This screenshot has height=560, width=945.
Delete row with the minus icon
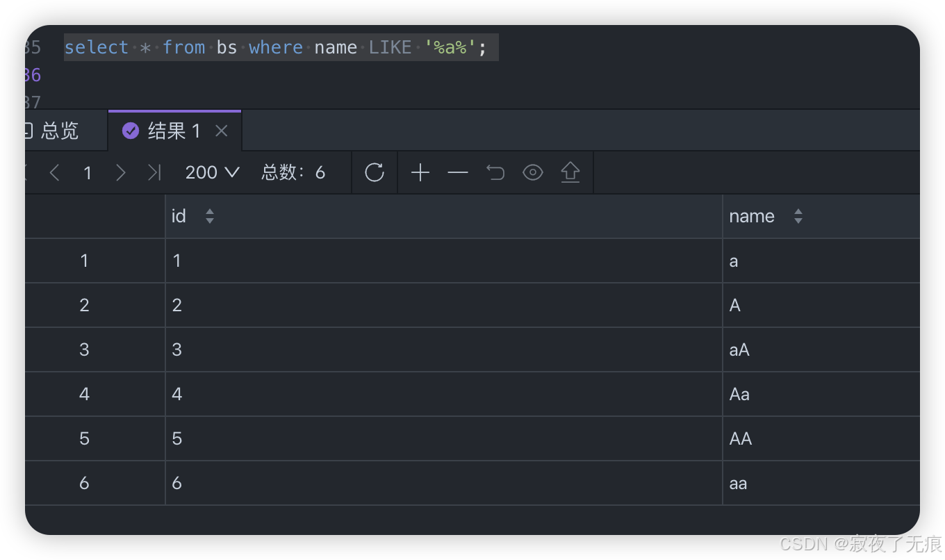point(458,172)
